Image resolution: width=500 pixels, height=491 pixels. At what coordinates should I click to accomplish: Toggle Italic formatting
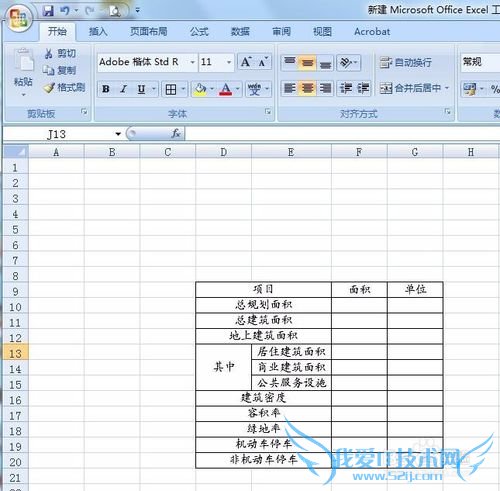pyautogui.click(x=124, y=89)
